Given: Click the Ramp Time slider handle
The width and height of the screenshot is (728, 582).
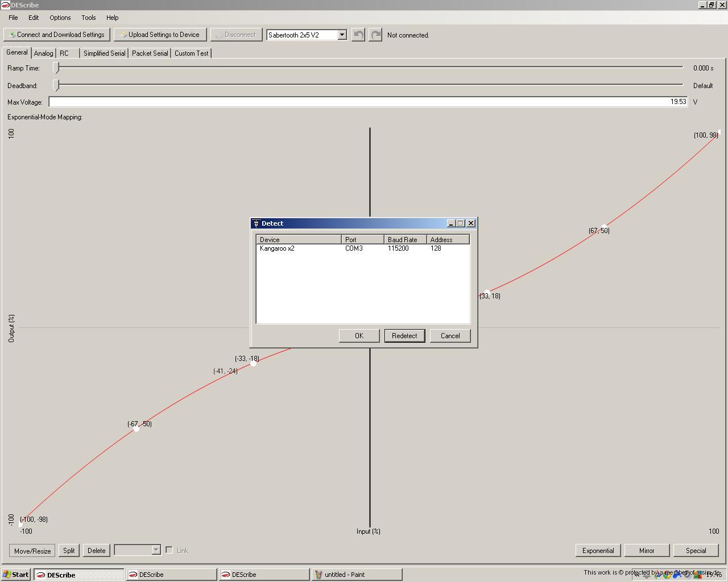Looking at the screenshot, I should click(x=56, y=68).
